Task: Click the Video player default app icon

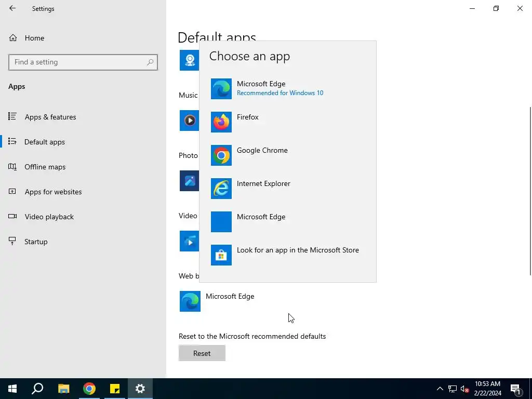Action: [189, 241]
